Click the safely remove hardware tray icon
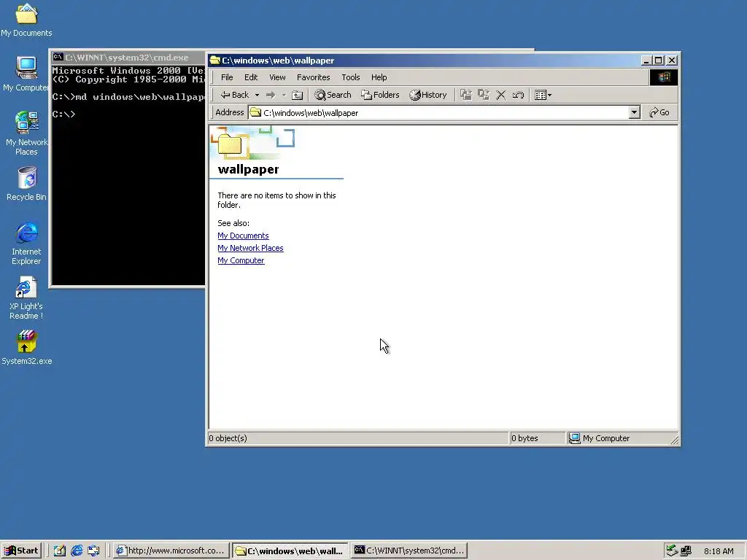Screen dimensions: 747x560 pos(672,551)
